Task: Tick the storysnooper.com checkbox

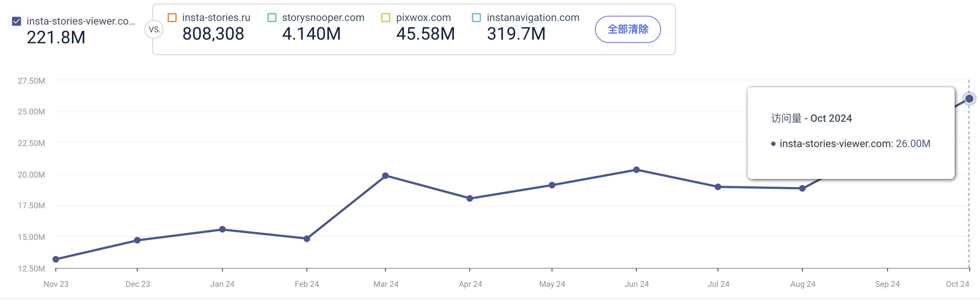Action: coord(272,18)
